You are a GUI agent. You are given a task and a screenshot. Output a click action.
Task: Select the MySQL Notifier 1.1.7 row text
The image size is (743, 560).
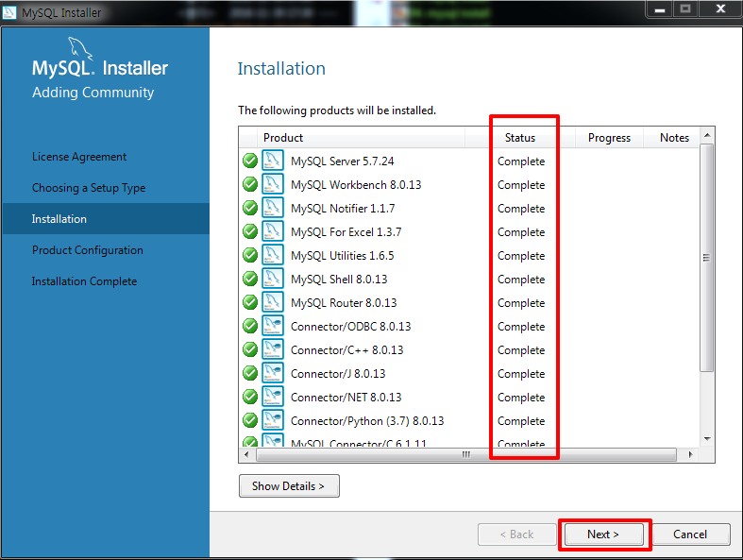(x=343, y=209)
